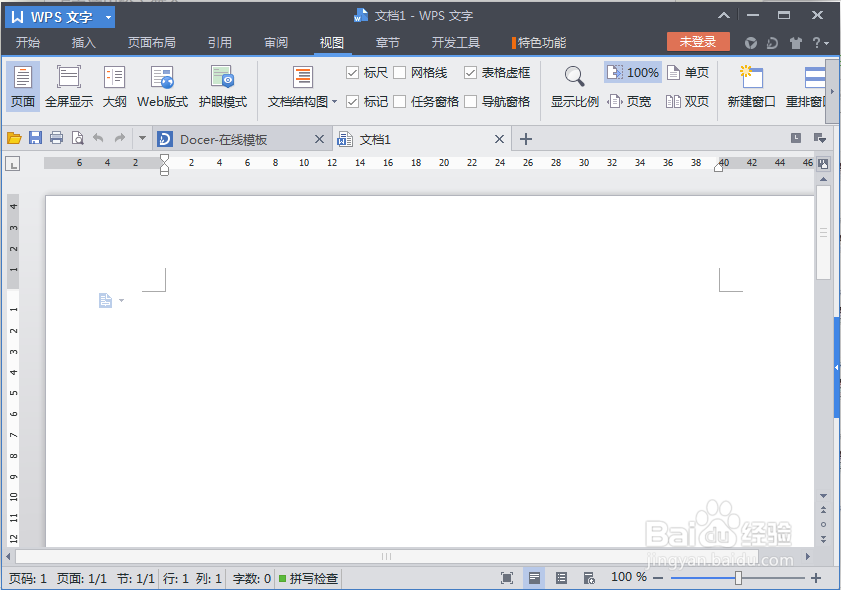The height and width of the screenshot is (590, 841).
Task: Click the paragraph layout icon in page margin
Action: [x=105, y=300]
